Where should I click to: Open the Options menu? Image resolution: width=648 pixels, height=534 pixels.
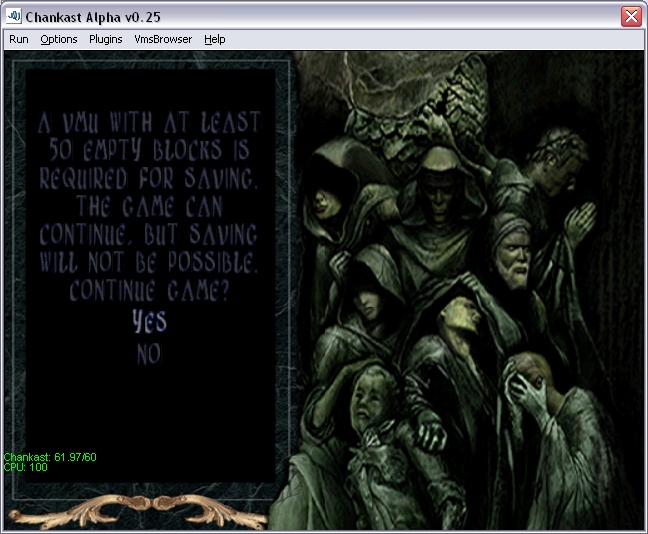[59, 39]
